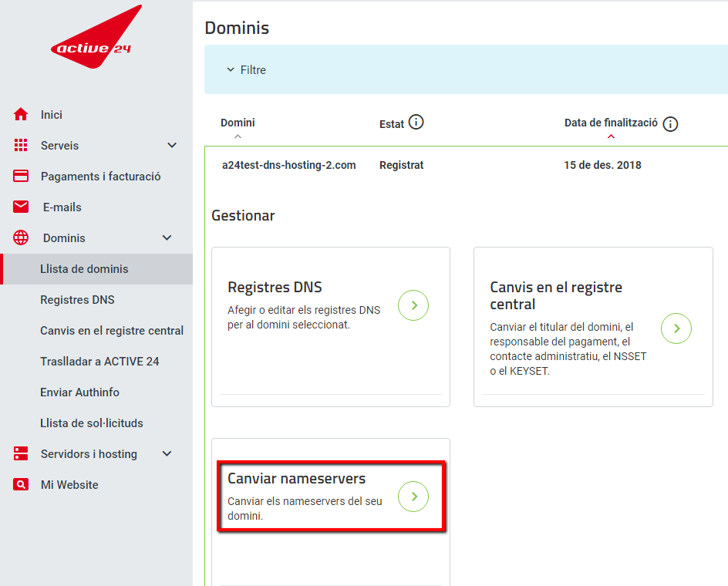Click the Pagaments credit card icon
The image size is (728, 586).
click(20, 176)
